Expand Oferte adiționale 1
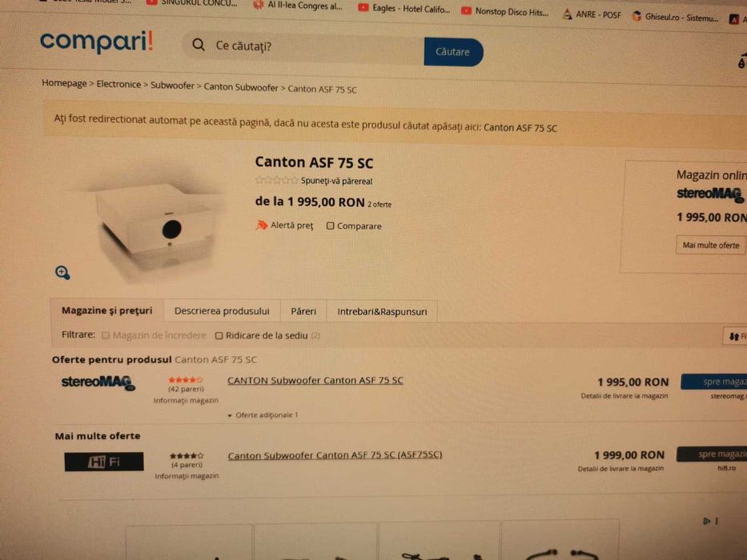Screen dimensions: 747x560 263,415
